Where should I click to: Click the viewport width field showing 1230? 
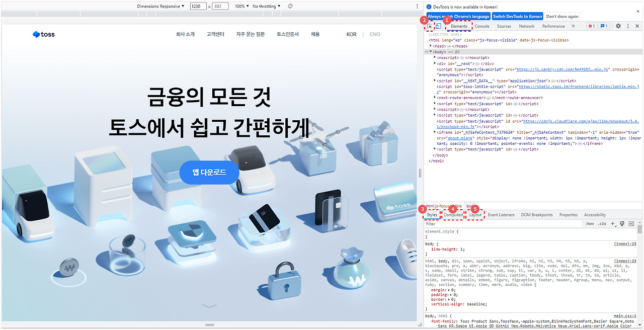click(x=198, y=6)
